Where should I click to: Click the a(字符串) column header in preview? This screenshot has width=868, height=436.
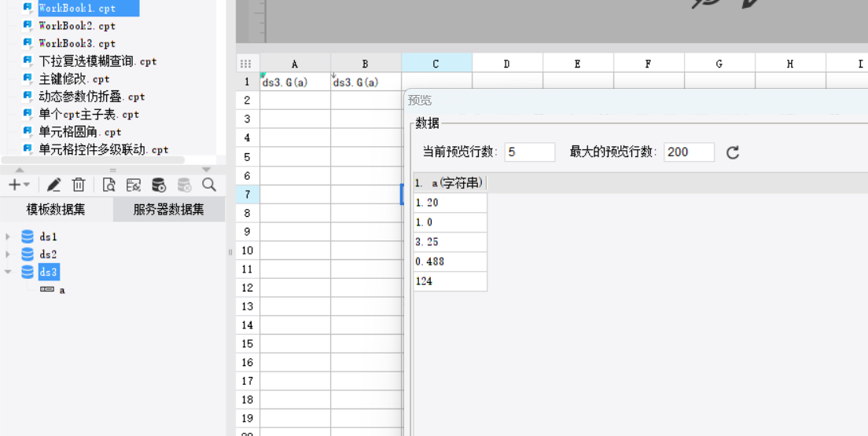pyautogui.click(x=450, y=182)
